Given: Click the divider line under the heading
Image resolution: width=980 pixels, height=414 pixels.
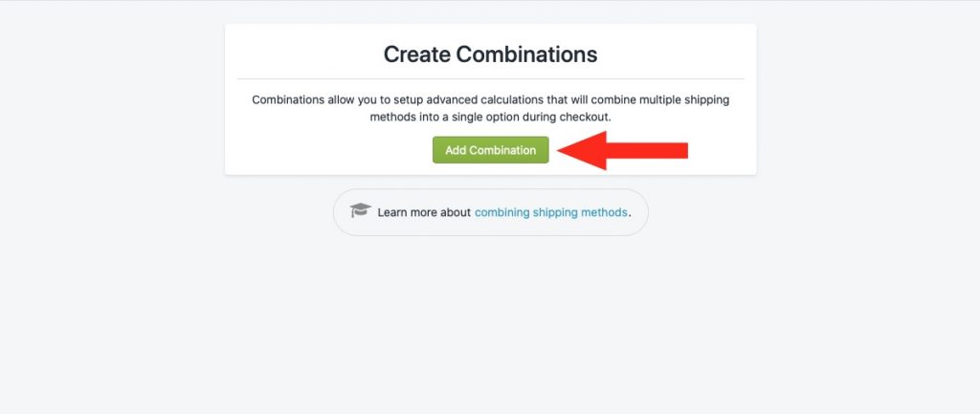Looking at the screenshot, I should (491, 79).
